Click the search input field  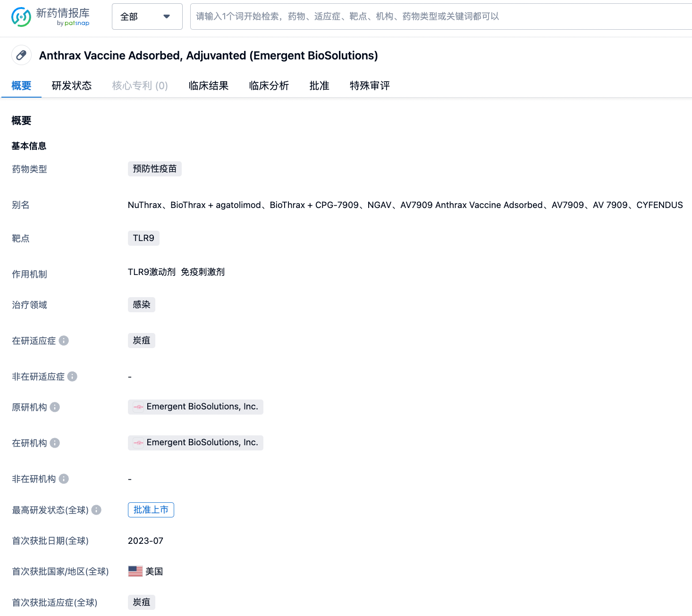[x=441, y=17]
